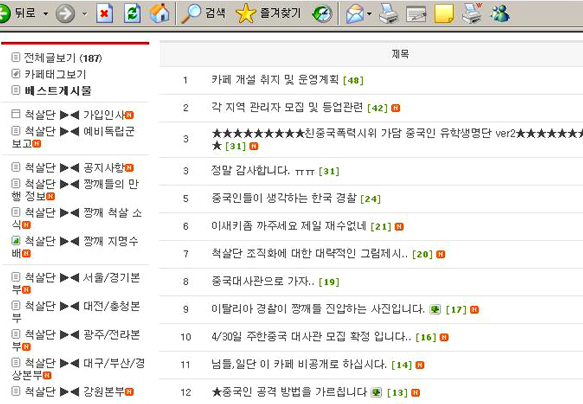Image resolution: width=583 pixels, height=404 pixels.
Task: Open the yellow note toolbar icon
Action: pyautogui.click(x=444, y=14)
